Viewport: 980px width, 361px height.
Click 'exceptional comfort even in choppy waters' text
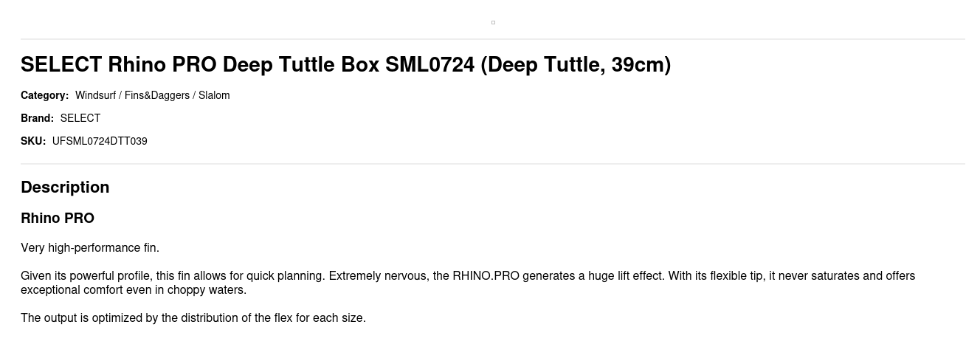click(x=133, y=290)
